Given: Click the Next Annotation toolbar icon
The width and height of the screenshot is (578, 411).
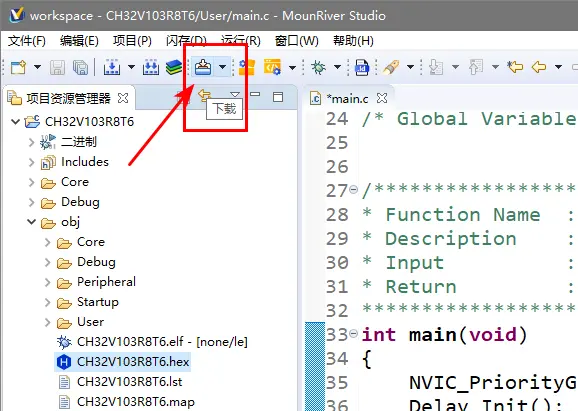Looking at the screenshot, I should [436, 67].
